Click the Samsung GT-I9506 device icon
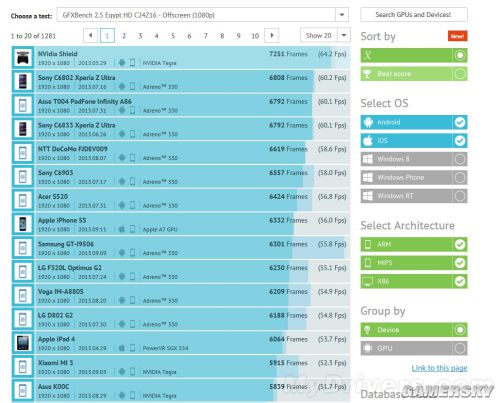The width and height of the screenshot is (500, 403). [x=23, y=248]
